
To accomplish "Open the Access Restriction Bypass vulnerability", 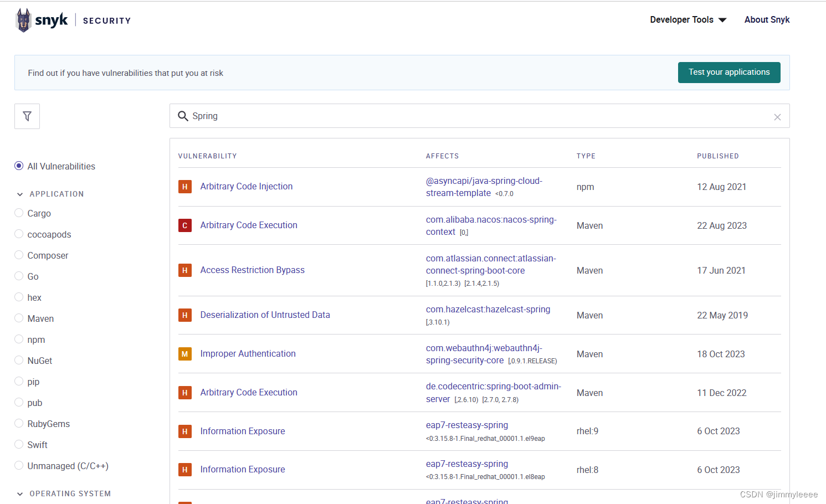I will (x=252, y=270).
